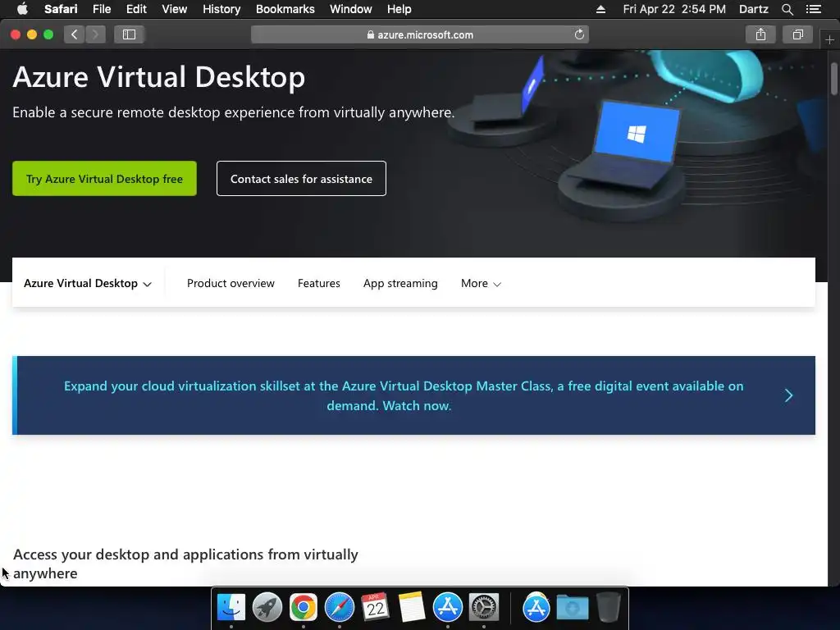This screenshot has height=630, width=840.
Task: Go back with Safari's back arrow
Action: point(75,34)
